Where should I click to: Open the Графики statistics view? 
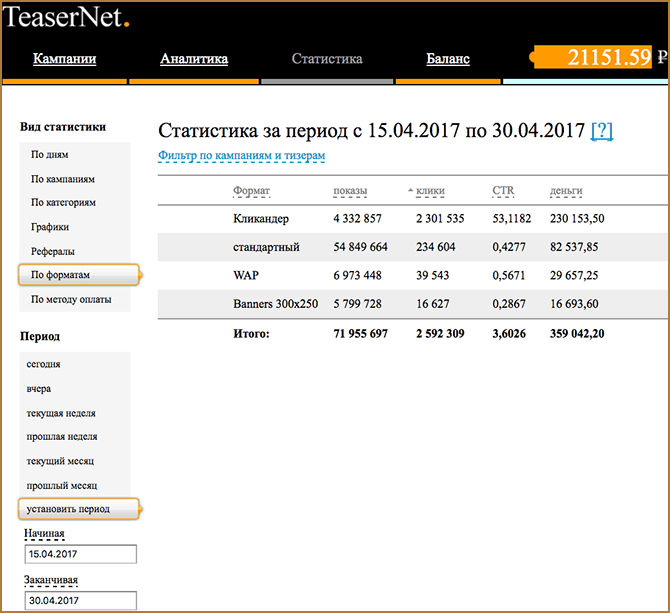pyautogui.click(x=50, y=227)
